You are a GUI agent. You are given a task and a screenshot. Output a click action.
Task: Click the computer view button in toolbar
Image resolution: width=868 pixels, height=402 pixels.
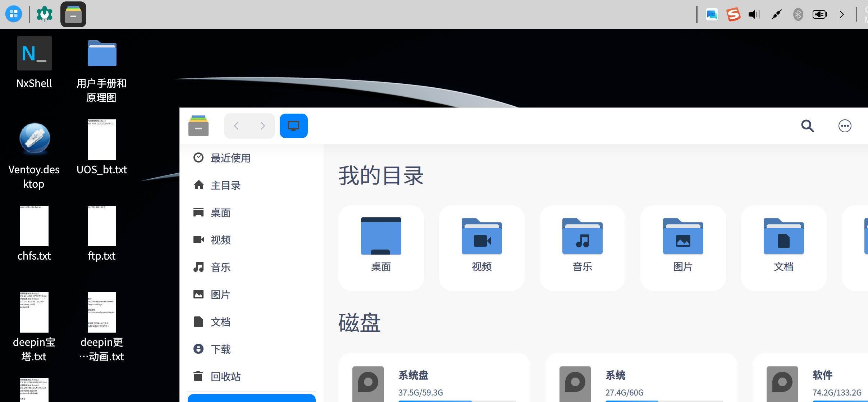pos(293,126)
